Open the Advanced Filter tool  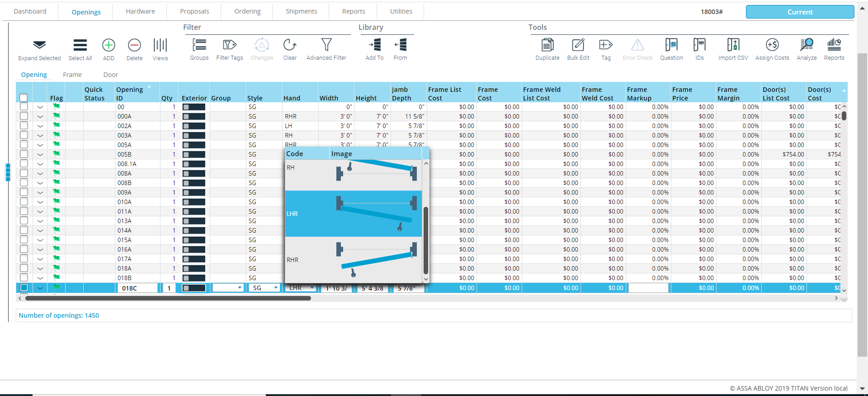click(326, 45)
